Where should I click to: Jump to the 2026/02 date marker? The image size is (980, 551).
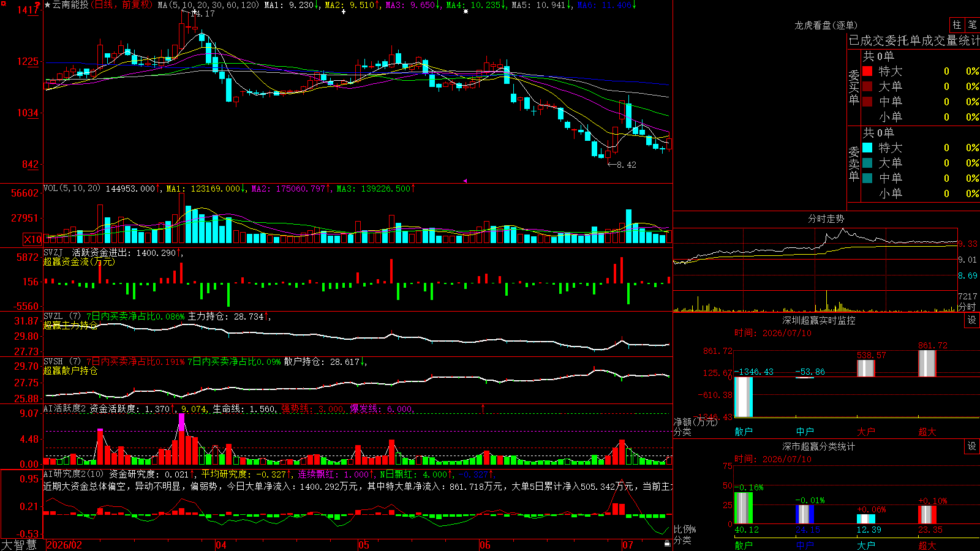point(64,545)
